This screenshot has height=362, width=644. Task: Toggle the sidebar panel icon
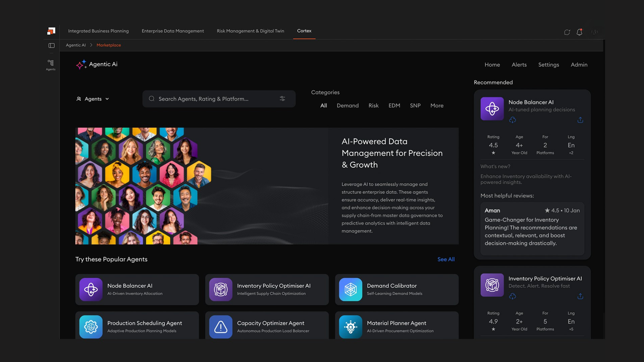click(52, 45)
